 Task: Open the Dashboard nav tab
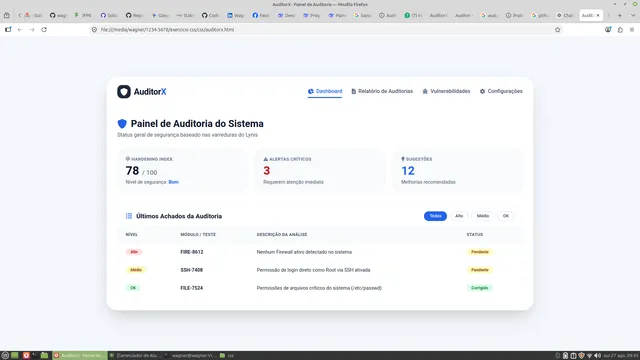(x=325, y=91)
